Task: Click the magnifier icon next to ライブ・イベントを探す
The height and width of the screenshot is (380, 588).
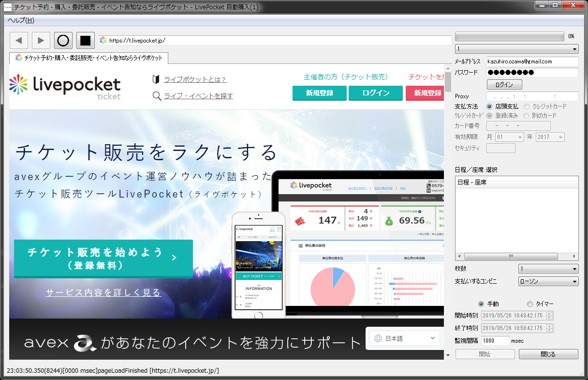Action: [x=157, y=96]
